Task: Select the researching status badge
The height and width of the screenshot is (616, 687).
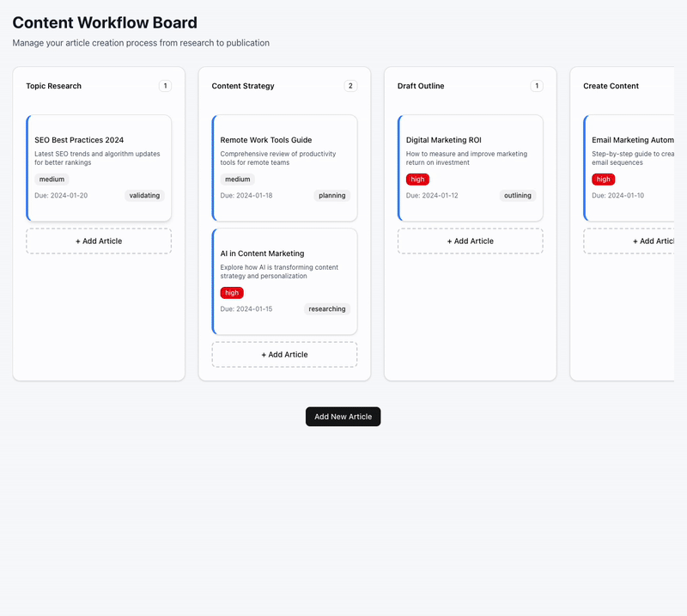Action: coord(326,309)
